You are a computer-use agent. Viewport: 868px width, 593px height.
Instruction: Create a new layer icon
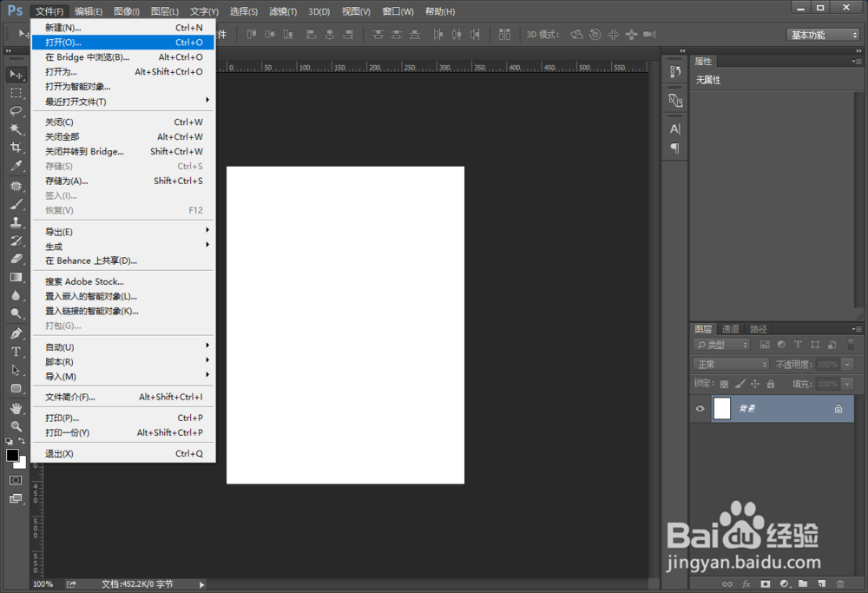click(x=821, y=583)
